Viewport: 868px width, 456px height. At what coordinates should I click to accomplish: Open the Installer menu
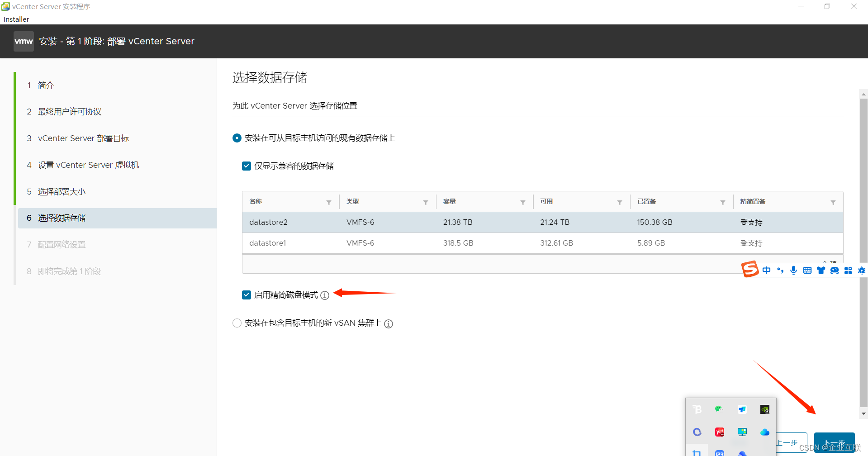click(x=16, y=19)
